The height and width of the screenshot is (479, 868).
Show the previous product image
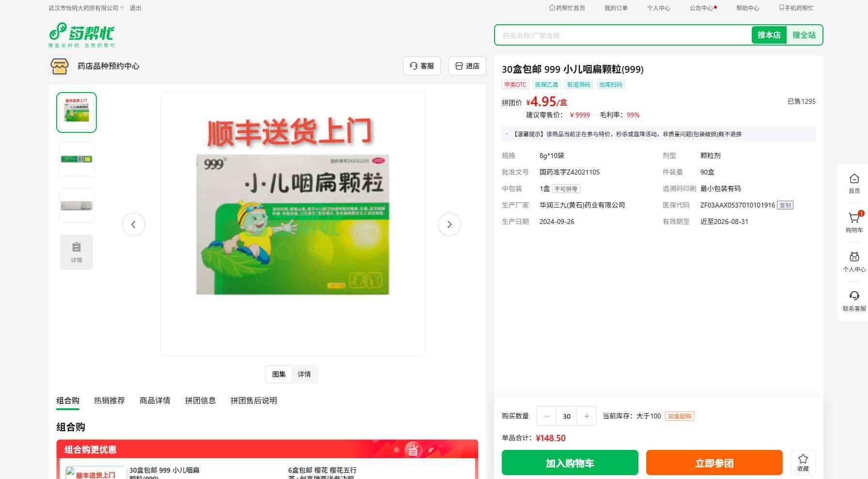click(x=134, y=224)
